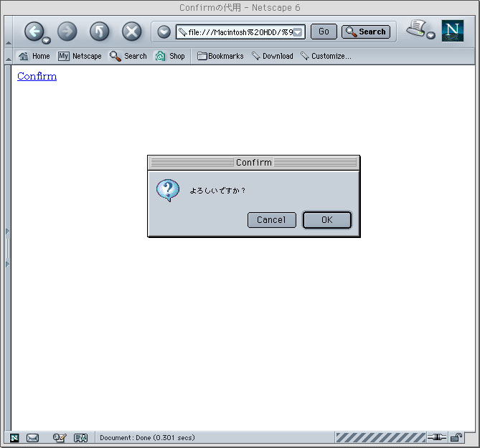The height and width of the screenshot is (448, 480).
Task: Click the Forward navigation arrow button
Action: [67, 32]
